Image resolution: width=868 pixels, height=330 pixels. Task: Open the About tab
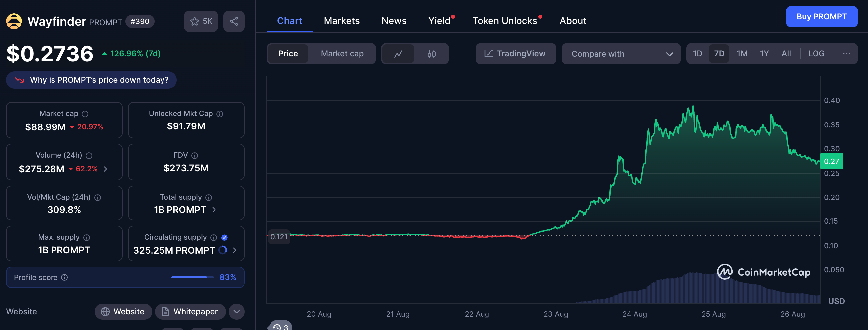(573, 21)
